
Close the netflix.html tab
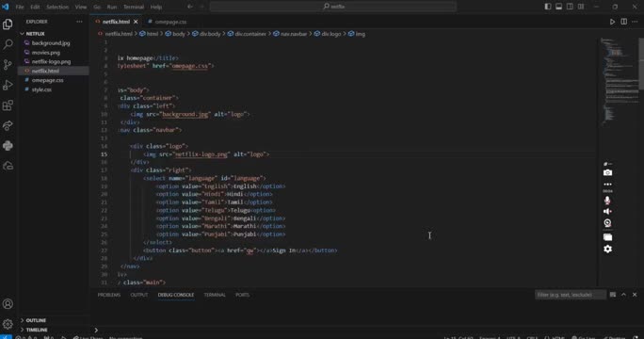tap(136, 22)
